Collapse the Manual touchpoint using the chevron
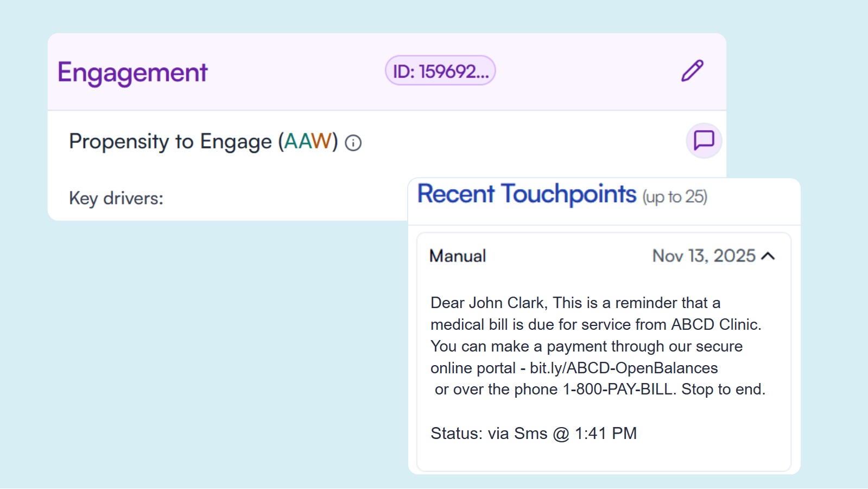The width and height of the screenshot is (868, 489). pyautogui.click(x=768, y=256)
